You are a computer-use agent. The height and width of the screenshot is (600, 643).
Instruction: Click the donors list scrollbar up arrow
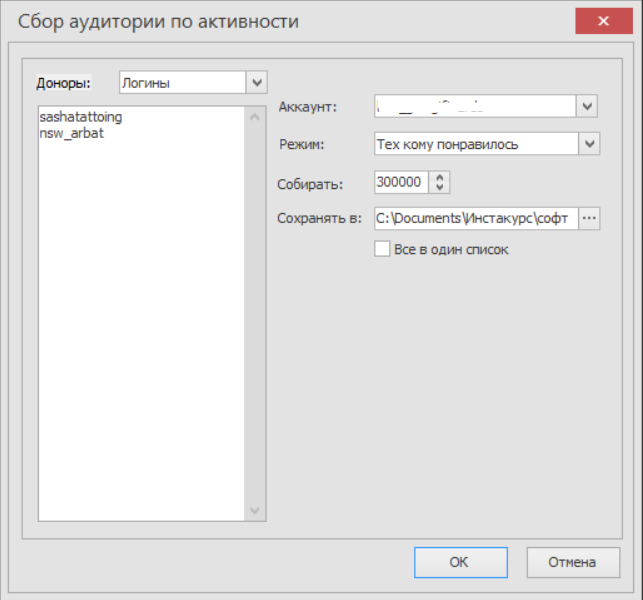click(255, 117)
